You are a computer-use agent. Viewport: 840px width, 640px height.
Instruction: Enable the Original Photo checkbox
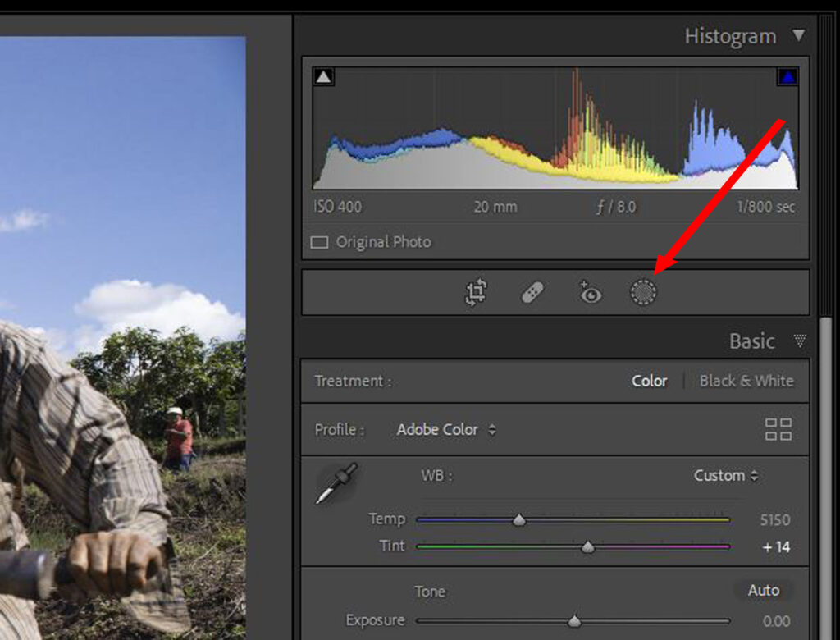[320, 242]
